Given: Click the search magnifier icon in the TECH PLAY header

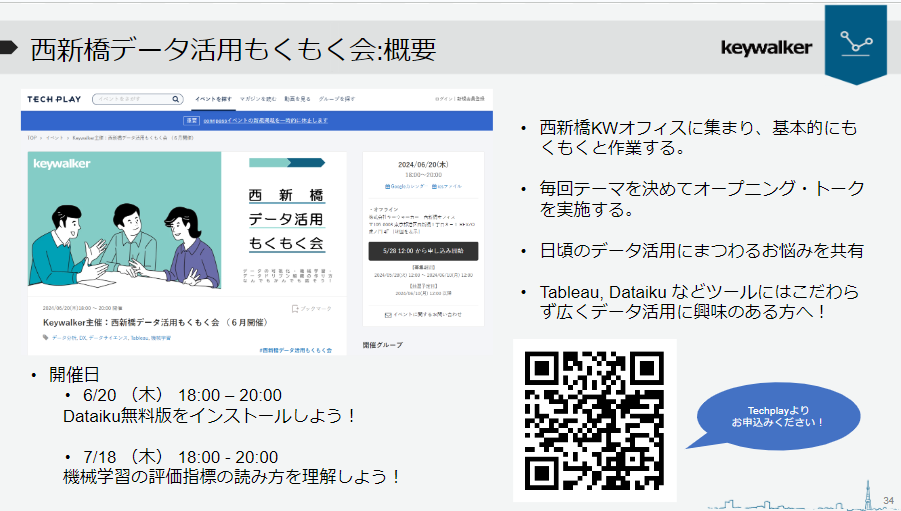Looking at the screenshot, I should point(176,99).
